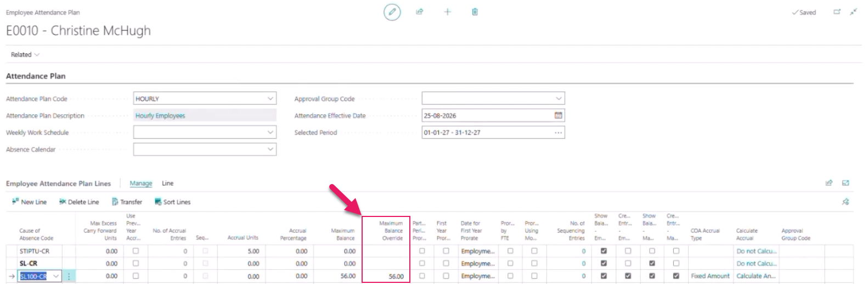Open row options menu for SL100-CR
The width and height of the screenshot is (868, 284).
[x=69, y=276]
